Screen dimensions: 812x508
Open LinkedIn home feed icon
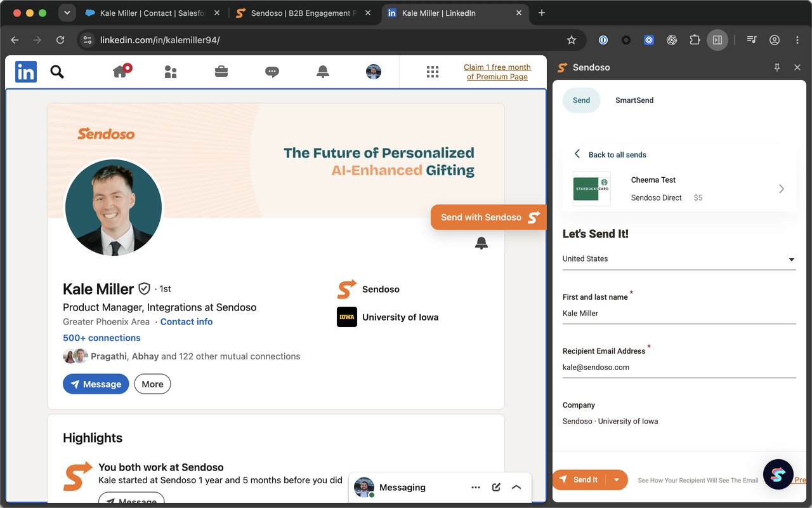pyautogui.click(x=121, y=71)
